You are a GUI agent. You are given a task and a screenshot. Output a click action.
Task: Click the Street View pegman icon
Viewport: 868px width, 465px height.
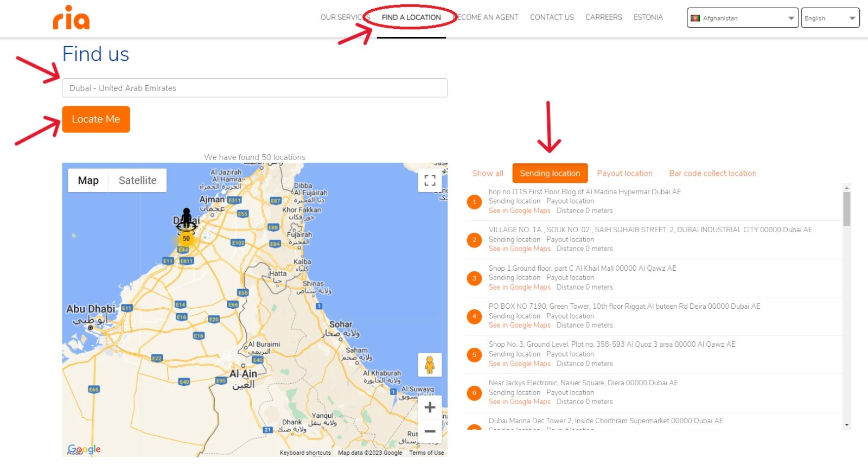[430, 365]
